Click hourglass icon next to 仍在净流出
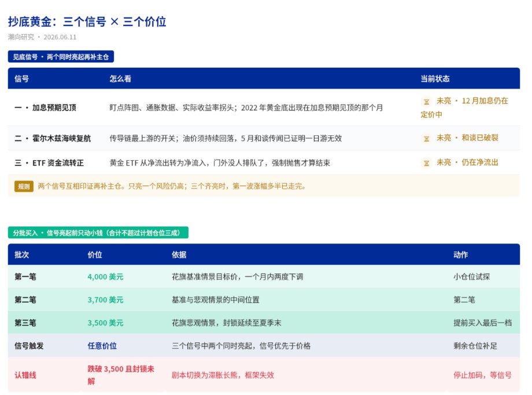This screenshot has height=395, width=532. pyautogui.click(x=427, y=163)
